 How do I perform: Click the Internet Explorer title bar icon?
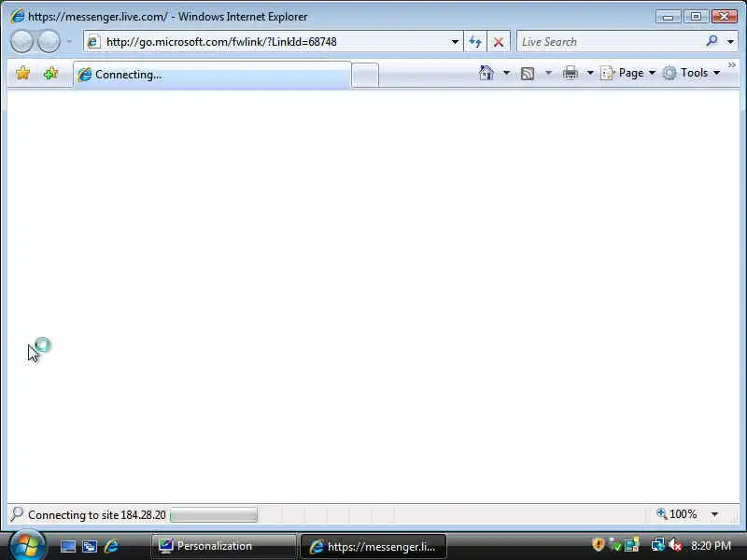click(x=17, y=16)
